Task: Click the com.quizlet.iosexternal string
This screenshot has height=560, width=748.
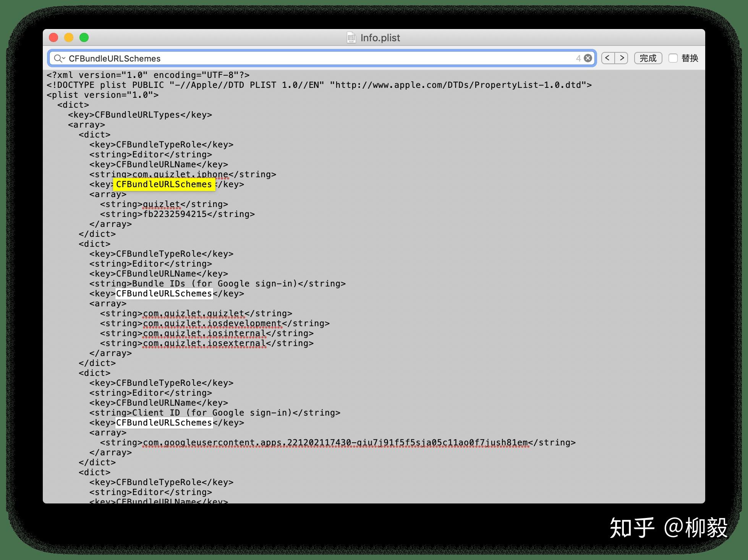Action: point(204,343)
